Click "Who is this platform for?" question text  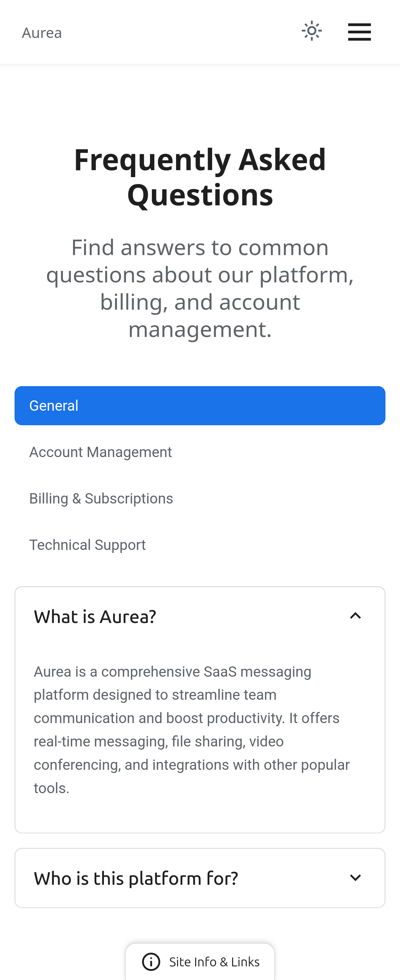[136, 878]
